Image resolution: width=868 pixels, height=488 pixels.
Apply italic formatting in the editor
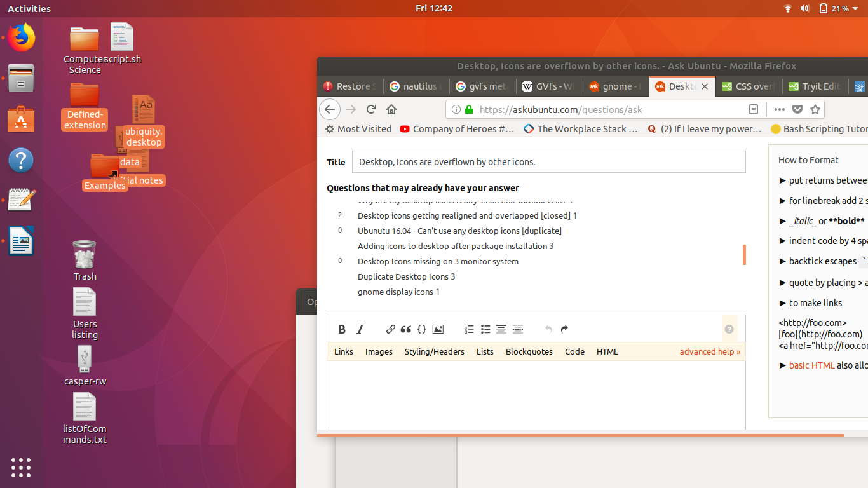(360, 329)
